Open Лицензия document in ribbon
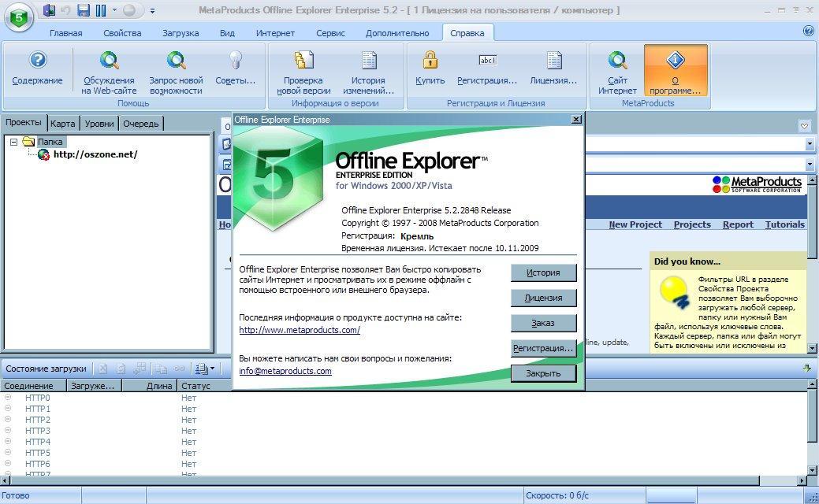819x504 pixels. click(553, 69)
